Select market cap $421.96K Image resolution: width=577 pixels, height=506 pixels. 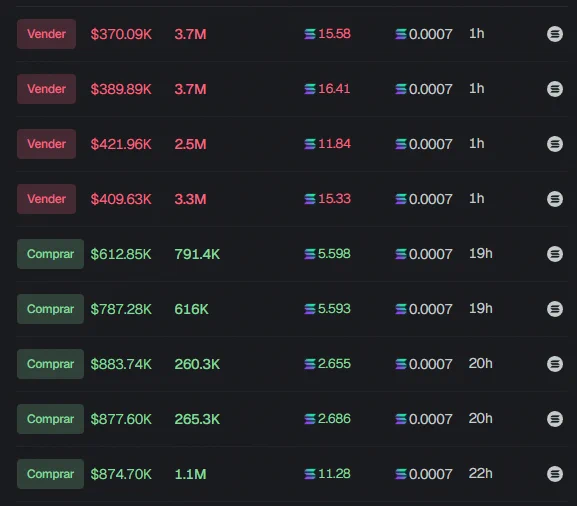(x=121, y=144)
